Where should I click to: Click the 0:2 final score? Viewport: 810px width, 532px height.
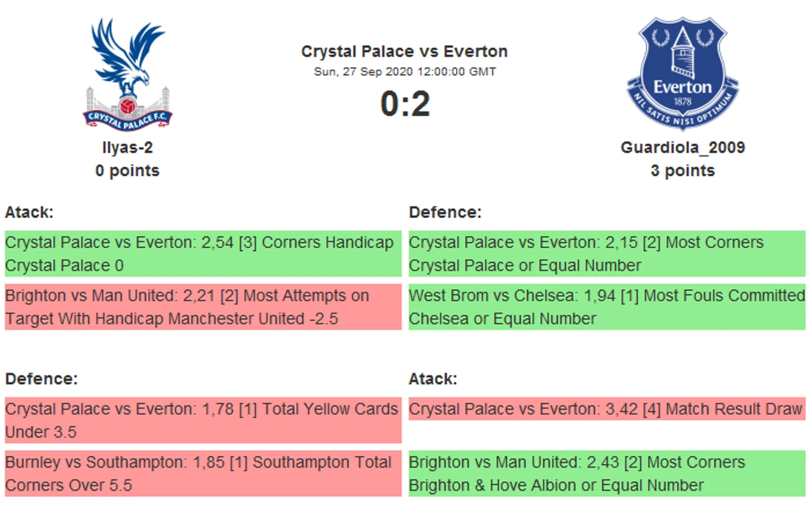click(405, 104)
